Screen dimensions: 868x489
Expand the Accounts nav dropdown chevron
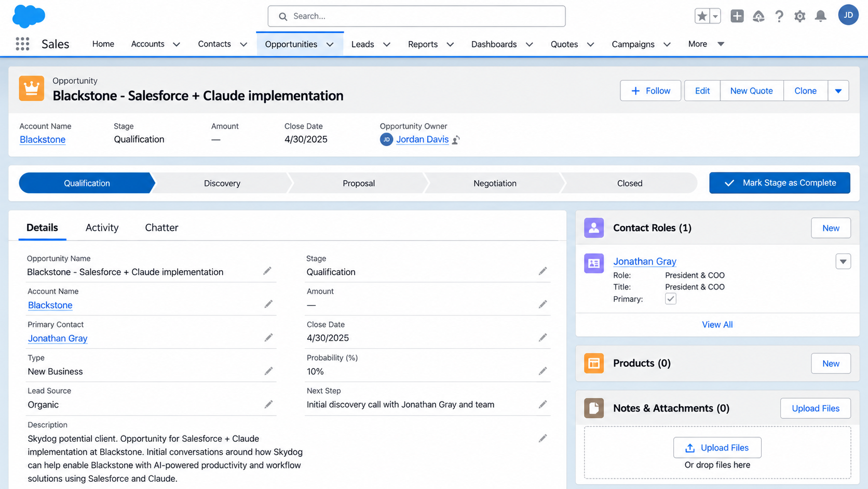(x=177, y=44)
